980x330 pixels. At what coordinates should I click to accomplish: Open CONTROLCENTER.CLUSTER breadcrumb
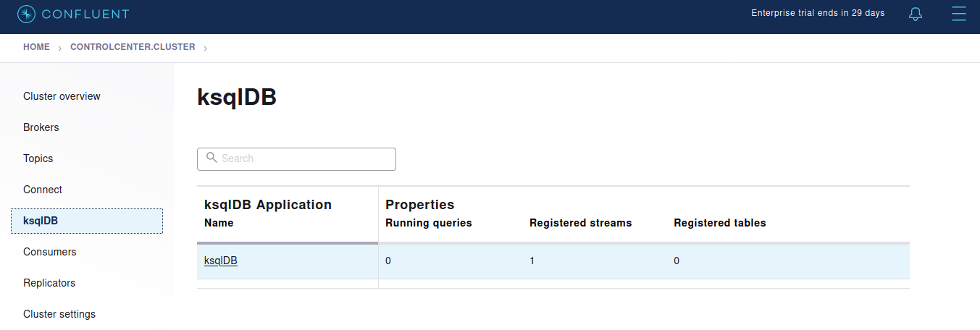[133, 47]
